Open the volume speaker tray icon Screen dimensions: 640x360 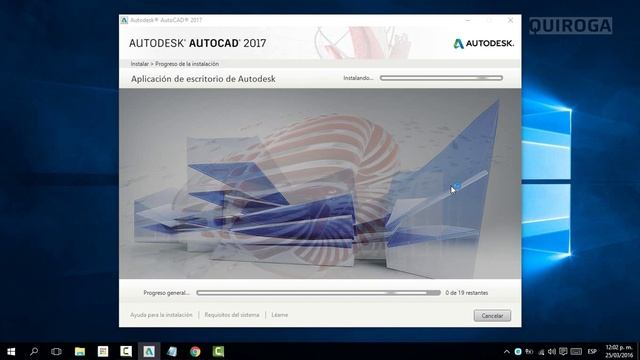coord(552,351)
